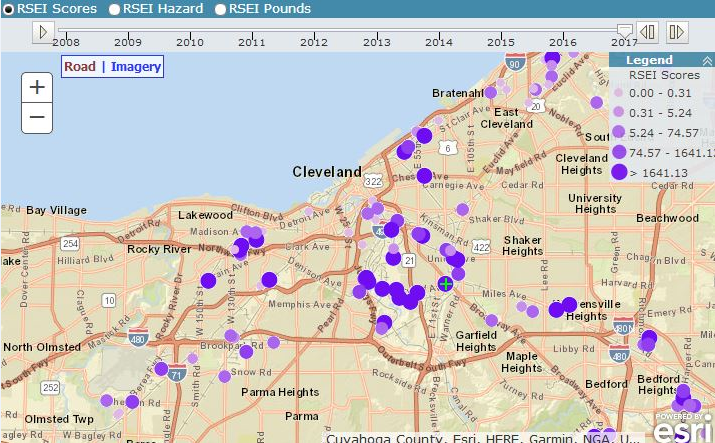715x443 pixels.
Task: Switch basemap to Imagery view
Action: point(136,67)
